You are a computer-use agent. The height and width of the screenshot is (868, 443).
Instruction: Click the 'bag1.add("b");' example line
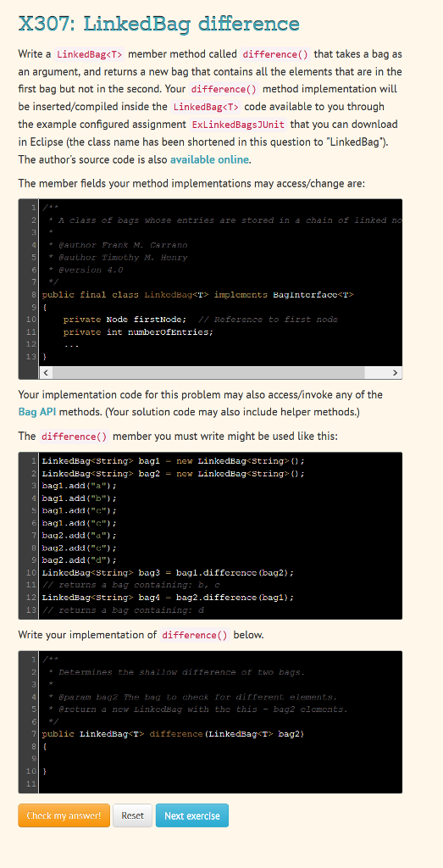click(x=80, y=498)
